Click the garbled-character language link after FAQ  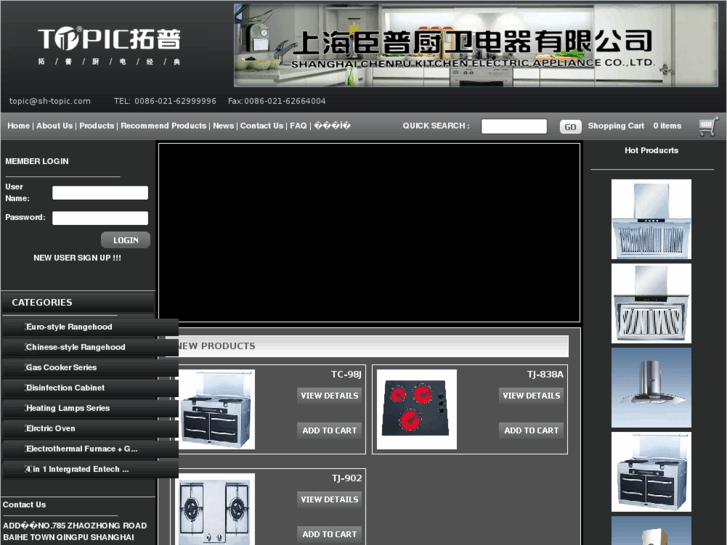332,126
